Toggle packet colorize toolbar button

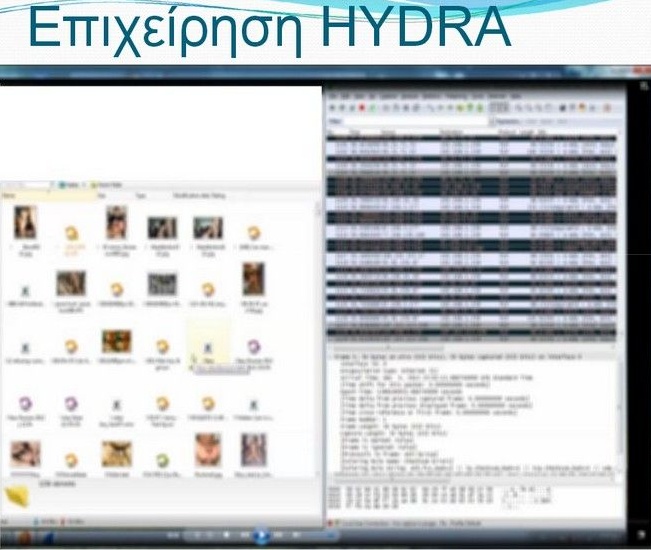494,108
